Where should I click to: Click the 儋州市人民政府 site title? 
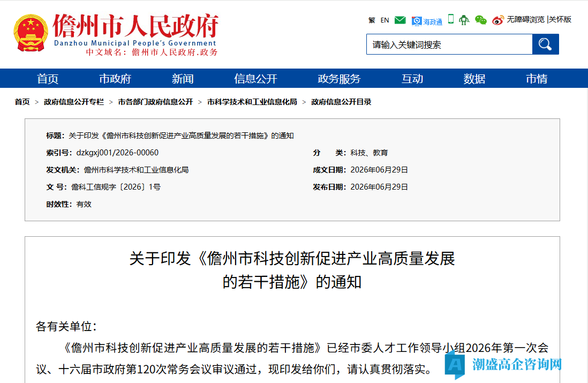(135, 26)
